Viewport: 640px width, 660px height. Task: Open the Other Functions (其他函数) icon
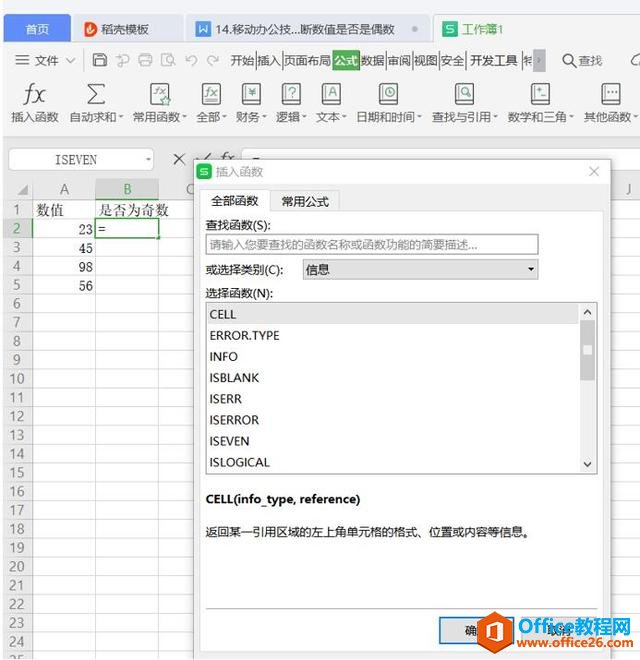click(x=611, y=94)
